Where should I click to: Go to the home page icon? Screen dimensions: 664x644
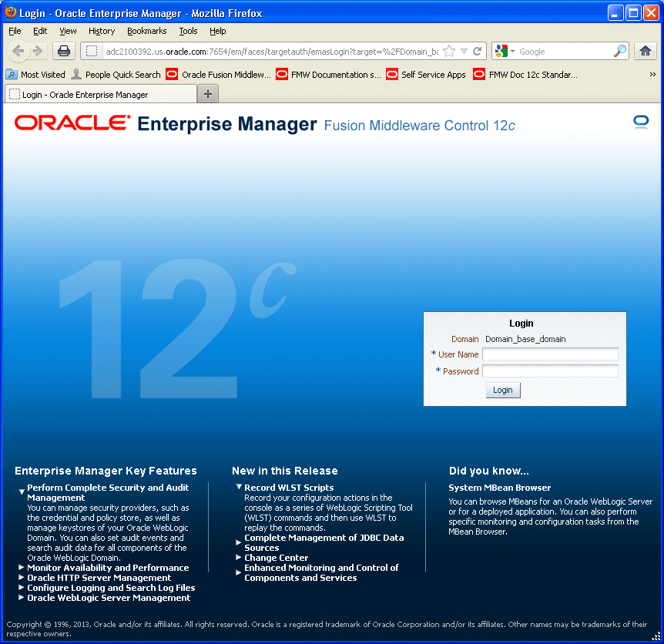[646, 52]
